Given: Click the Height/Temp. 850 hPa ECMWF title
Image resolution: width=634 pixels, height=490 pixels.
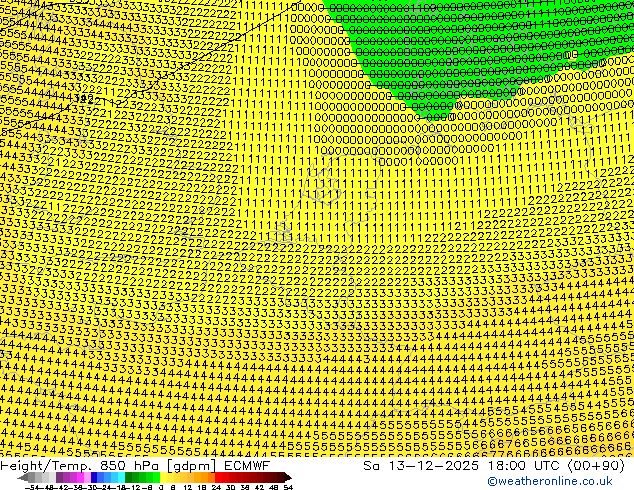Looking at the screenshot, I should point(135,465).
